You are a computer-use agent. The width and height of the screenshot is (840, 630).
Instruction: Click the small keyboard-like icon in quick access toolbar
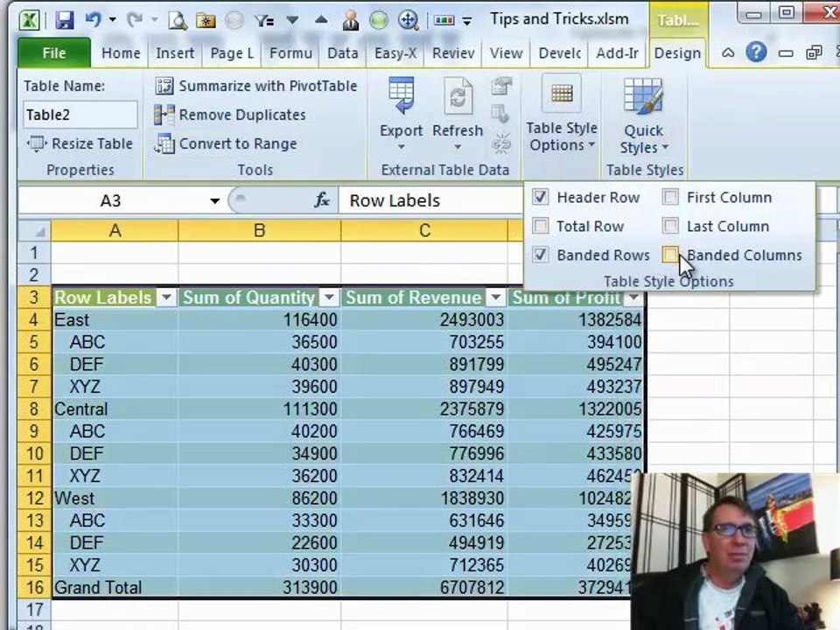coord(444,20)
